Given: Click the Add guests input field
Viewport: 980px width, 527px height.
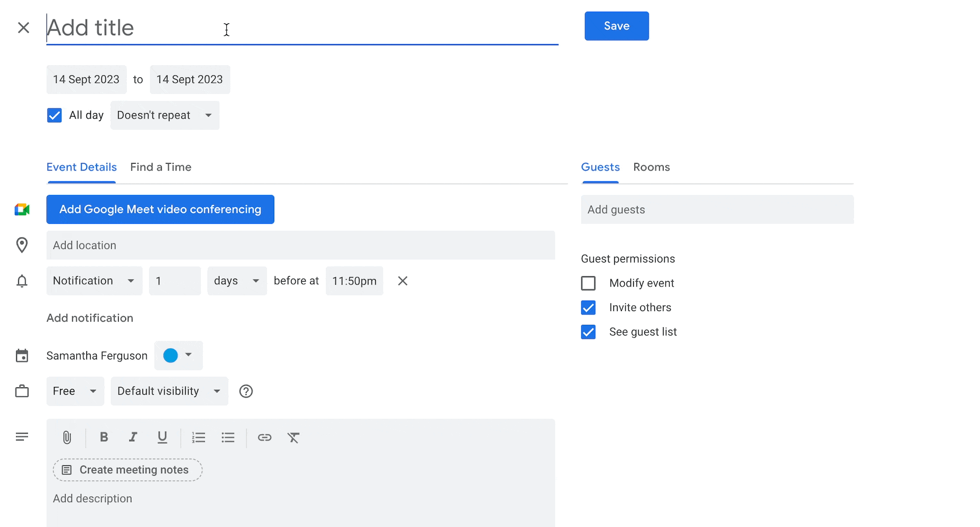Looking at the screenshot, I should click(717, 210).
